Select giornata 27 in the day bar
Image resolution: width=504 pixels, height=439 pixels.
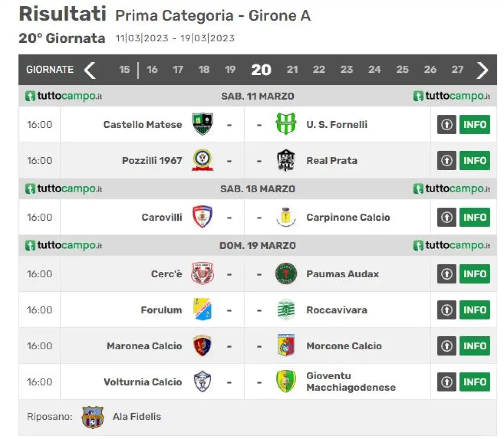tap(457, 70)
